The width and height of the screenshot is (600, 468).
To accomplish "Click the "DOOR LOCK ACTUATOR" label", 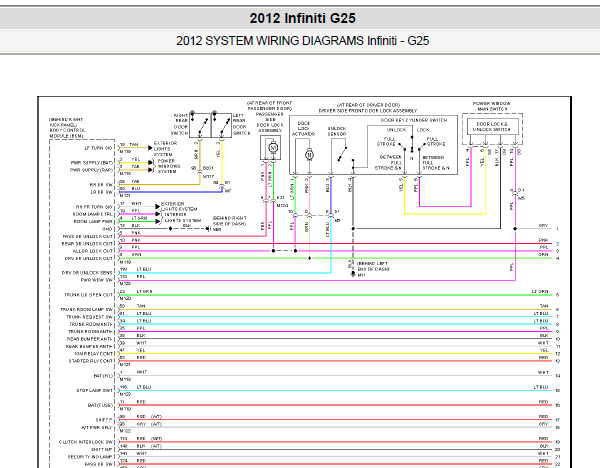I will pos(303,129).
